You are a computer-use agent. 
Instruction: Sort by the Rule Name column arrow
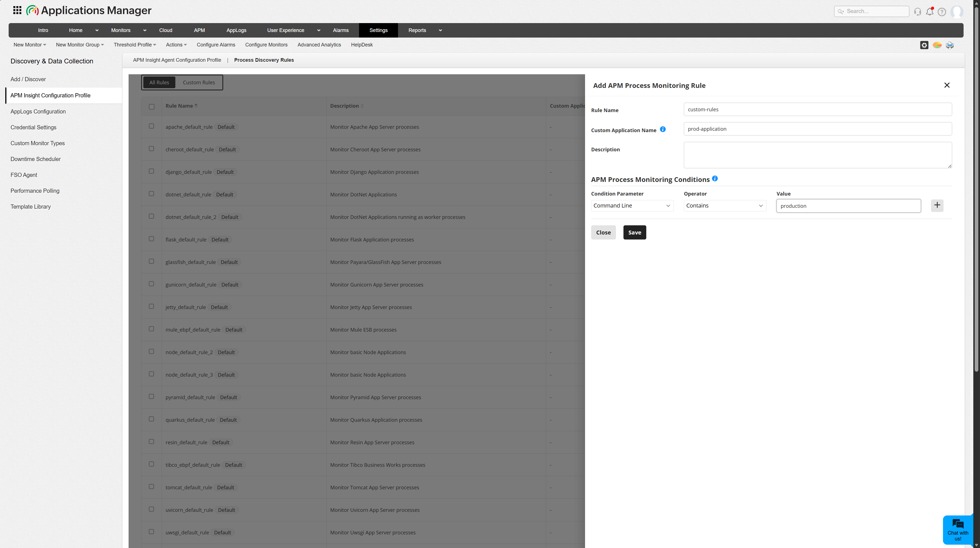[x=196, y=106]
